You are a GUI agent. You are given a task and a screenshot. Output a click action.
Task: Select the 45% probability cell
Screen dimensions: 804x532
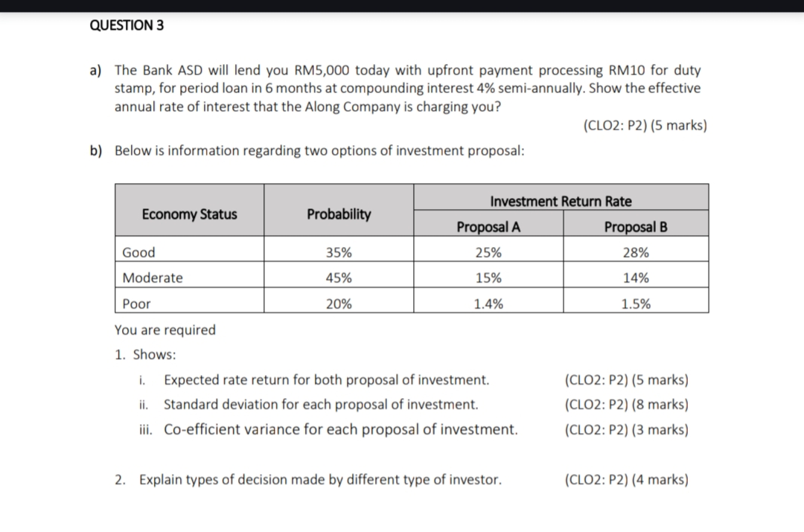coord(339,278)
